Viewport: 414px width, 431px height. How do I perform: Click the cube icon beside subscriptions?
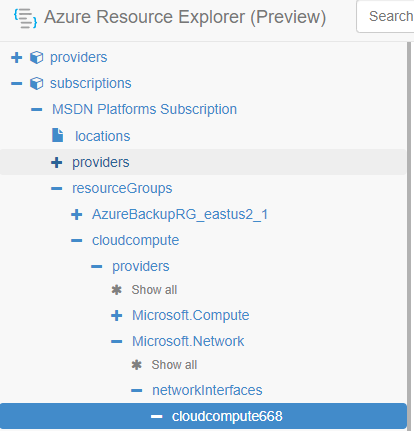coord(36,83)
